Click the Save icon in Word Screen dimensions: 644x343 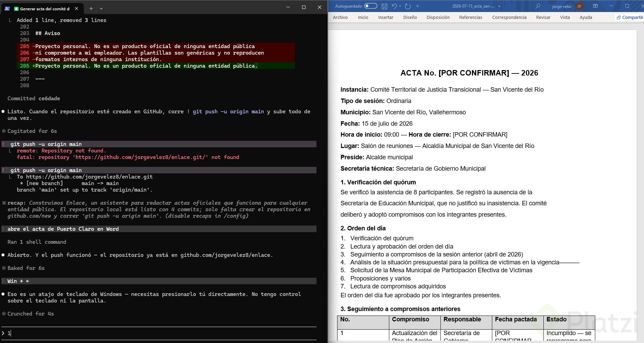click(x=384, y=6)
